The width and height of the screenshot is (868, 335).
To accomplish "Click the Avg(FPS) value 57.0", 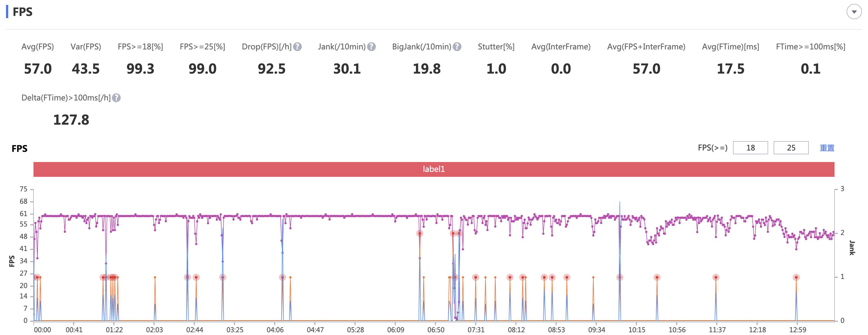I will click(38, 69).
